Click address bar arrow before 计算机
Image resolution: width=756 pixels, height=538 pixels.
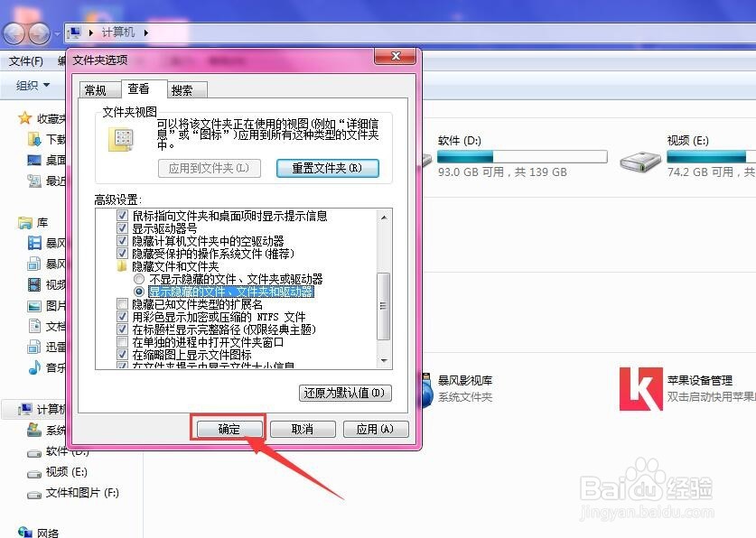click(90, 32)
